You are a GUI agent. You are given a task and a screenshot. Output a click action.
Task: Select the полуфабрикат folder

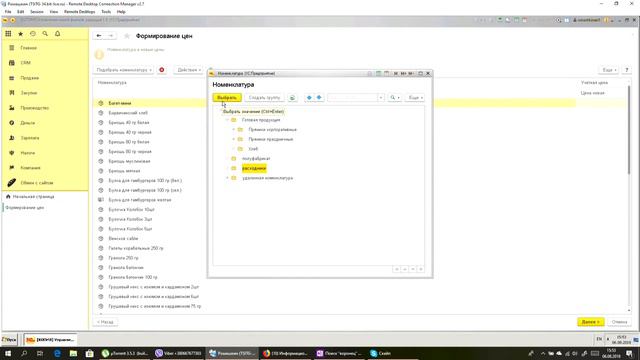tap(256, 159)
